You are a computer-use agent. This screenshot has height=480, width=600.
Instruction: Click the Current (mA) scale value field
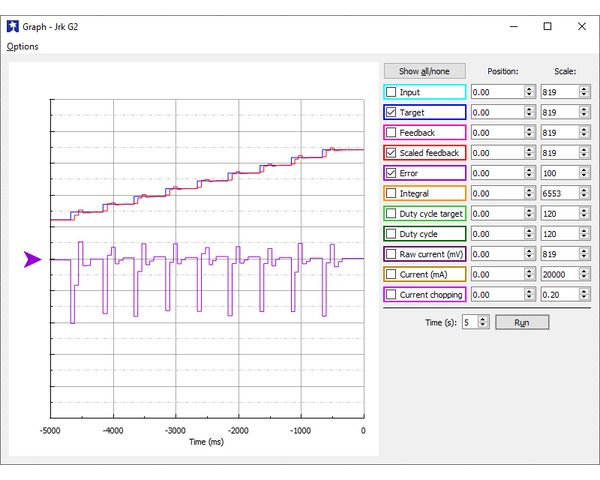(554, 274)
